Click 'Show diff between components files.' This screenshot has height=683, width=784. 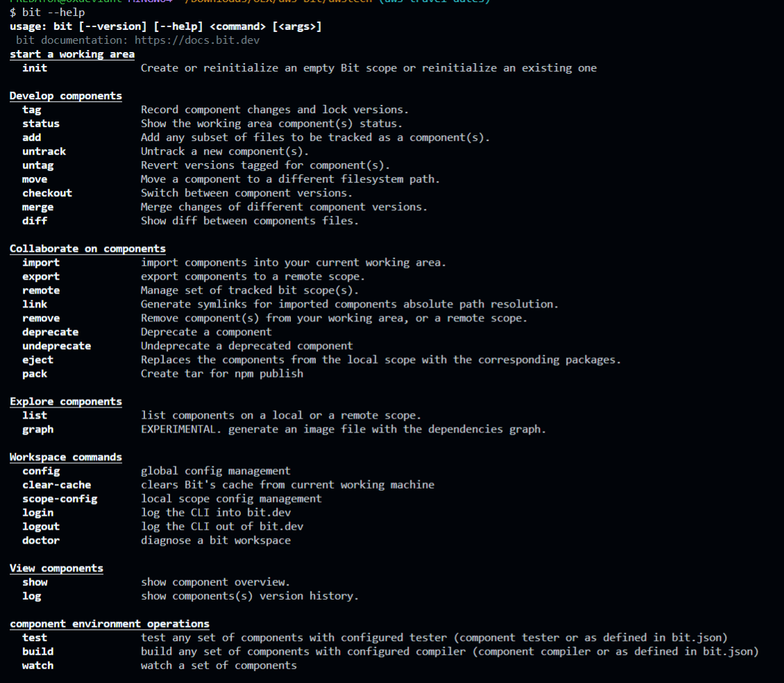pyautogui.click(x=249, y=221)
